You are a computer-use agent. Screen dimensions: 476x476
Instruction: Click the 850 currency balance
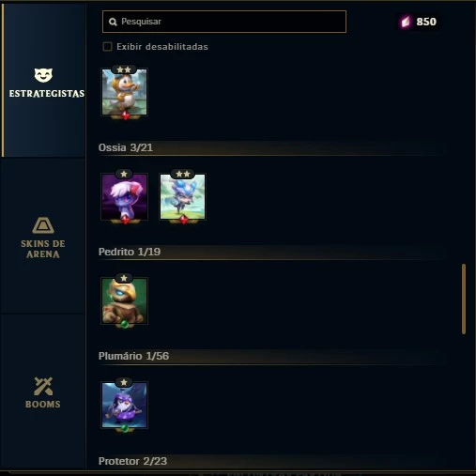pos(426,22)
